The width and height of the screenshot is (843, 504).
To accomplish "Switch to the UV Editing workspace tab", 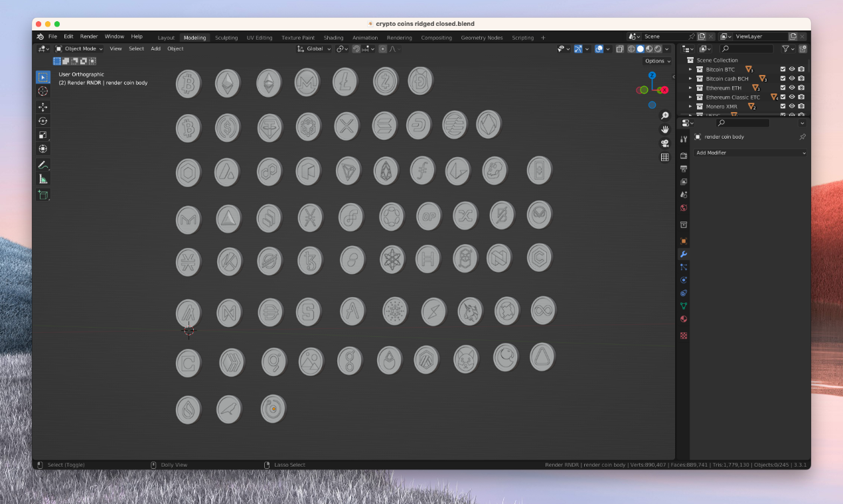I will [x=260, y=38].
